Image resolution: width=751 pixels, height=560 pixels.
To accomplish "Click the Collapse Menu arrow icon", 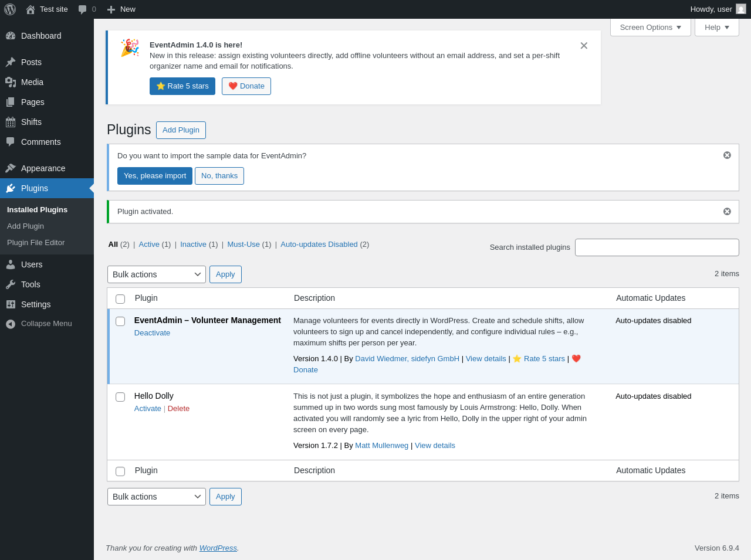I will pos(11,324).
